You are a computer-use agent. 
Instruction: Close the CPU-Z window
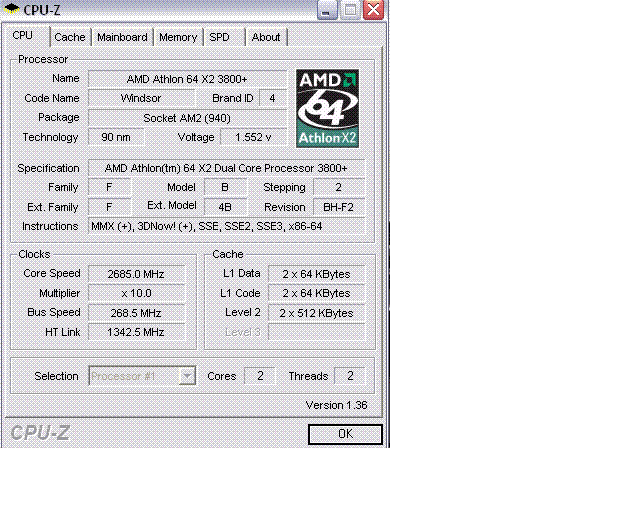(x=373, y=10)
